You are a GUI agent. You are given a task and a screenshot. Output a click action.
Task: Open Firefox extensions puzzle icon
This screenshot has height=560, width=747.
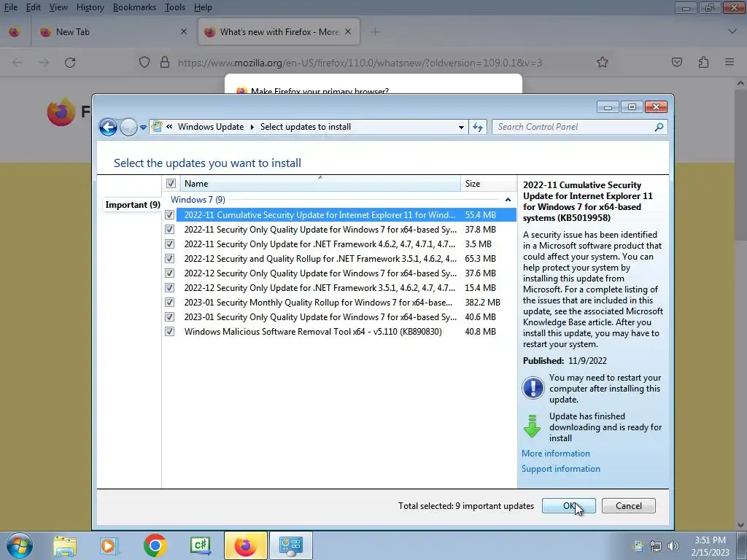(x=703, y=63)
